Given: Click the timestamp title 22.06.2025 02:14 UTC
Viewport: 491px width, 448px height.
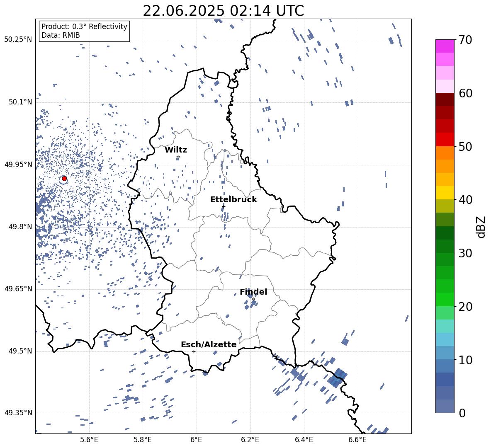Looking at the screenshot, I should 223,11.
